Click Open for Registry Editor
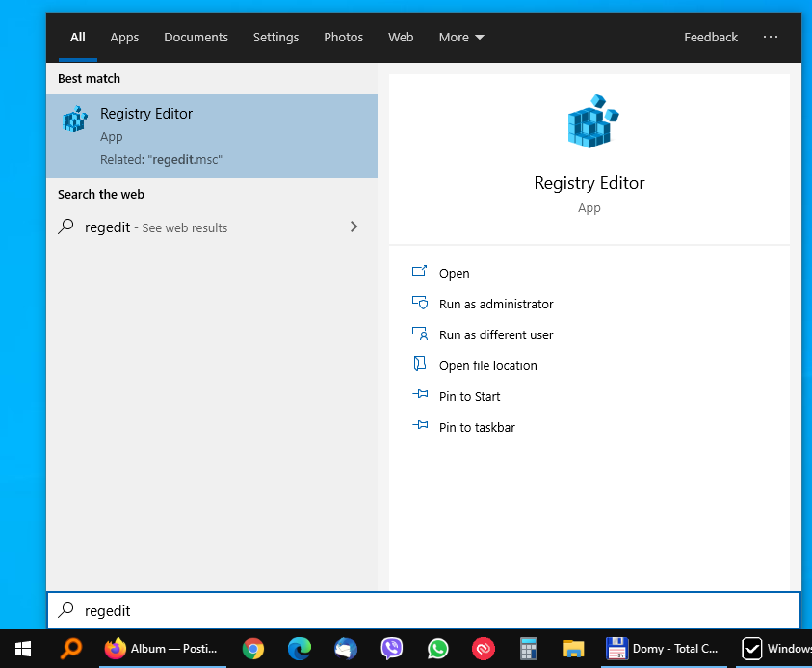812x668 pixels. [454, 273]
